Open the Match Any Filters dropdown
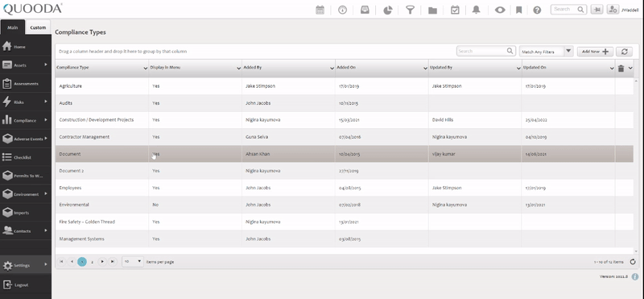 tap(546, 52)
